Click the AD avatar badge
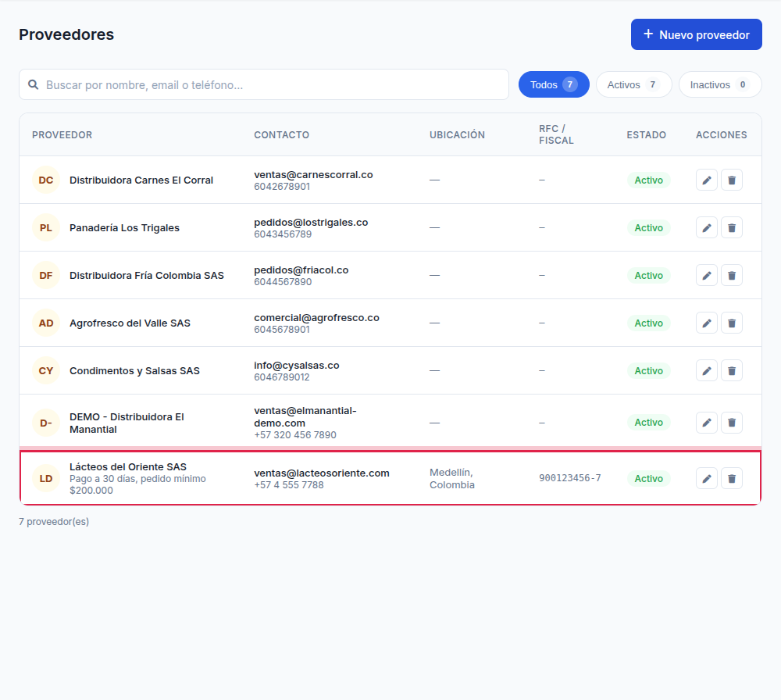The width and height of the screenshot is (781, 700). tap(46, 323)
